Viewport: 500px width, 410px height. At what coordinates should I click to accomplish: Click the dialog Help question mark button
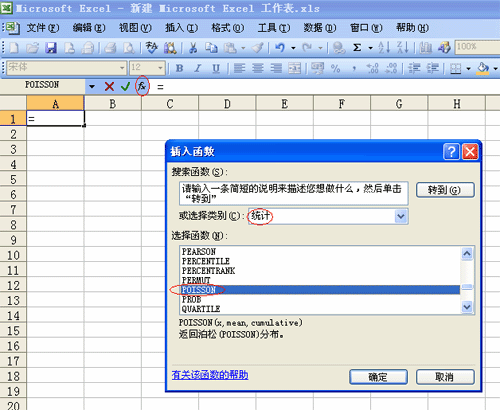pyautogui.click(x=451, y=152)
